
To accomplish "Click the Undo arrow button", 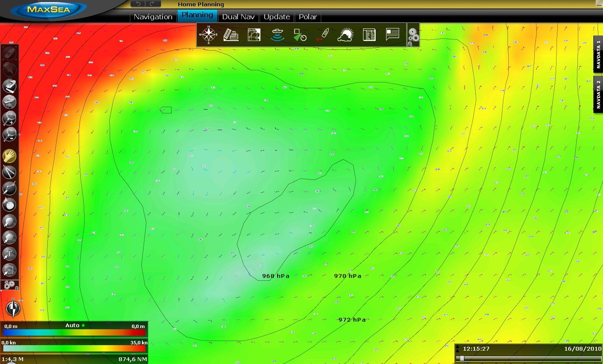I will pos(138,4).
